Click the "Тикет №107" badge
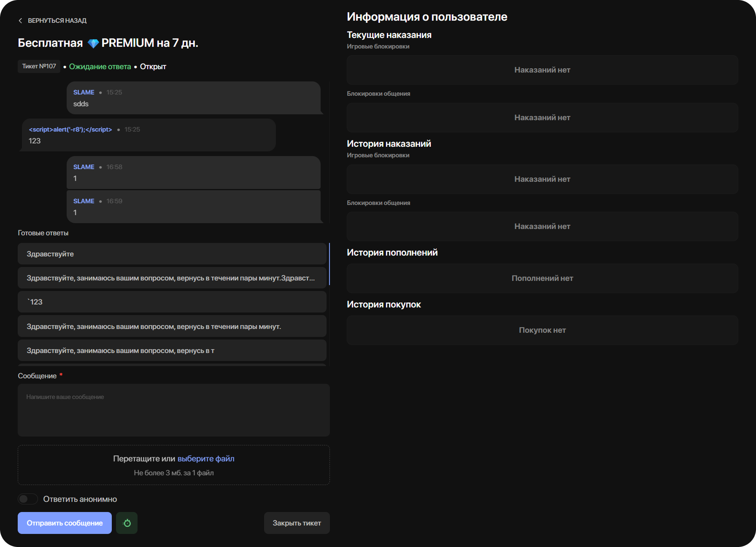This screenshot has width=756, height=547. pyautogui.click(x=39, y=66)
